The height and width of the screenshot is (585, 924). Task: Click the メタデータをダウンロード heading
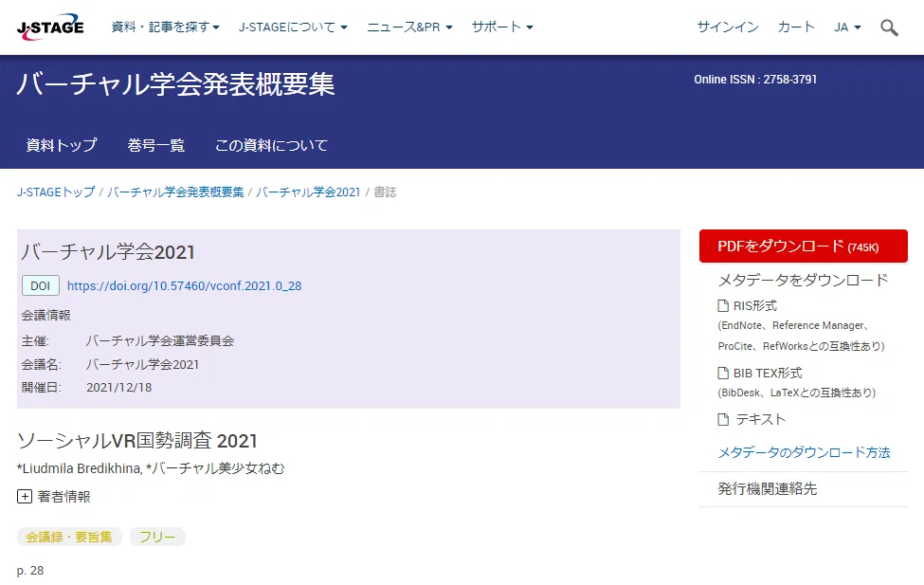coord(804,280)
